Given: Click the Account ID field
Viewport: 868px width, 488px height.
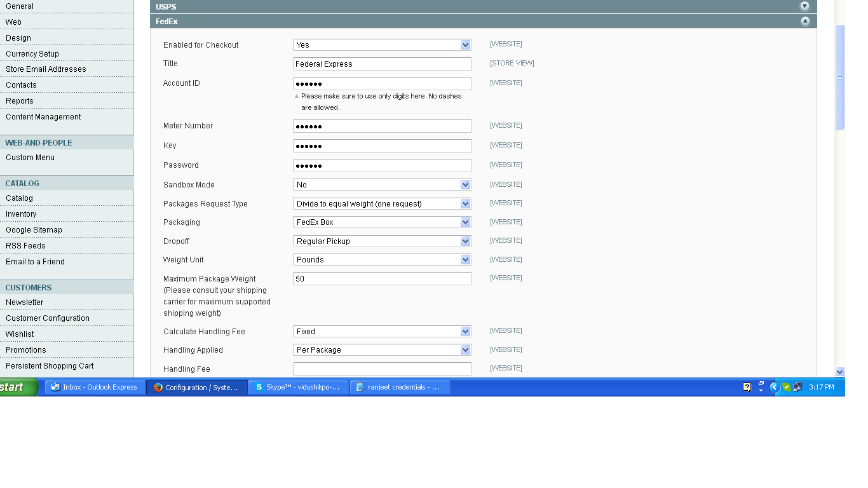Looking at the screenshot, I should [x=383, y=84].
